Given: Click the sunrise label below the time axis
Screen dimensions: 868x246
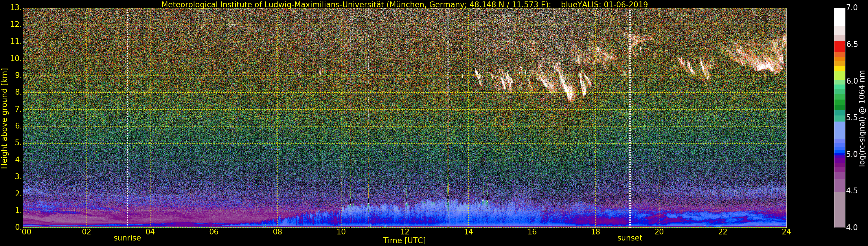Looking at the screenshot, I should pos(127,238).
